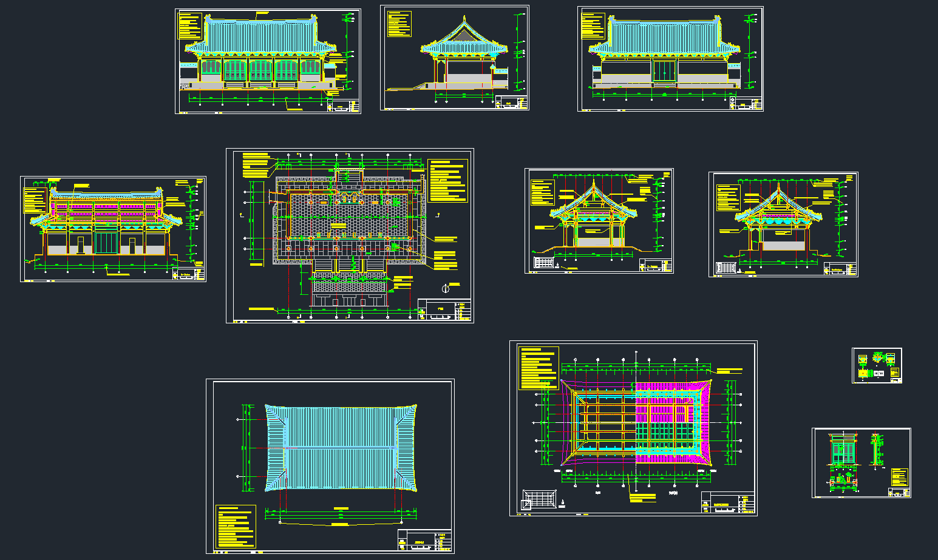Select the roof framing plan with magenta half
Screen dimensions: 938x560
coord(633,428)
